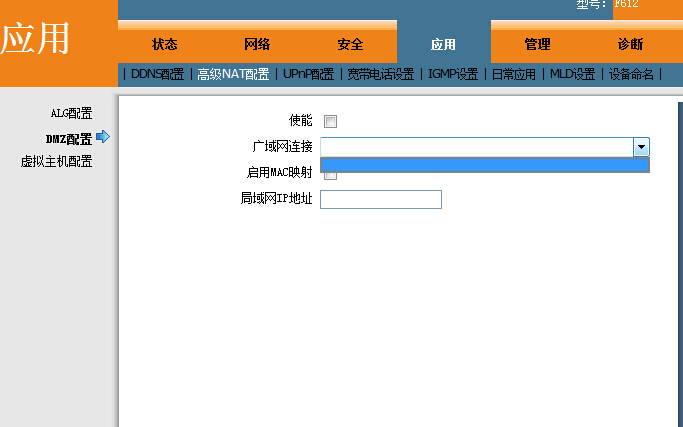This screenshot has width=683, height=427.
Task: Go to UPnP配置 submenu
Action: coord(308,74)
